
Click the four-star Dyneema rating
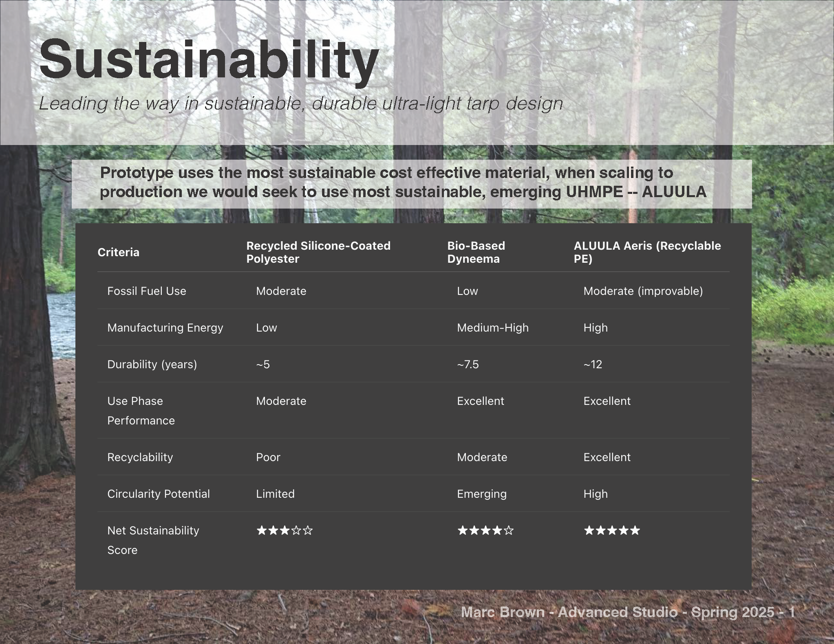pyautogui.click(x=485, y=531)
